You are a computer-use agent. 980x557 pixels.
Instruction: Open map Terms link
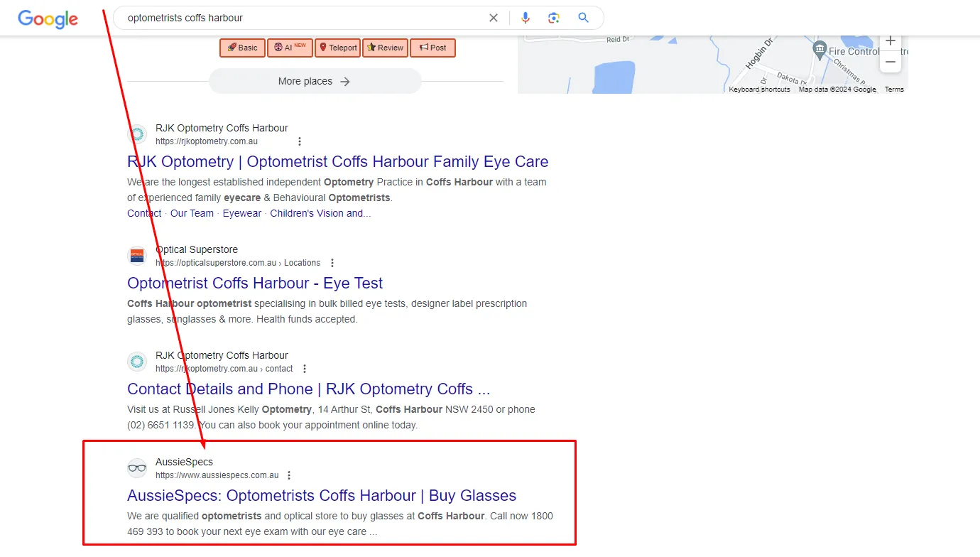894,90
